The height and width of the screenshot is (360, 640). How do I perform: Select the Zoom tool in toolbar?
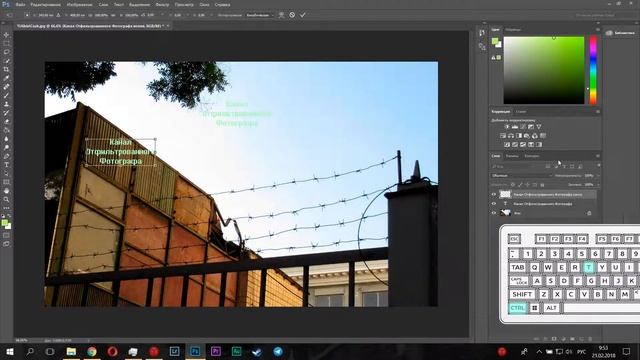pos(6,200)
